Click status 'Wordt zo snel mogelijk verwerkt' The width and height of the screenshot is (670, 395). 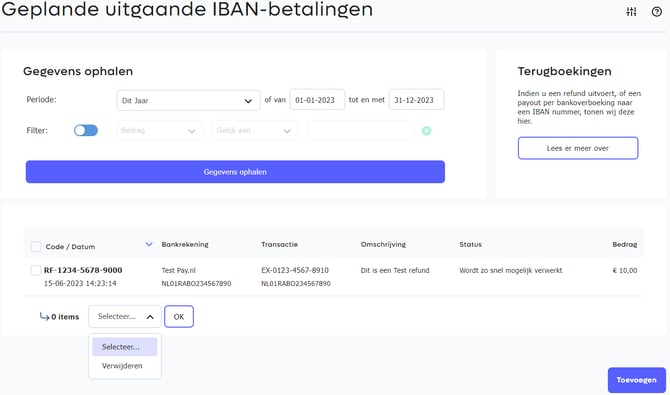click(x=511, y=270)
